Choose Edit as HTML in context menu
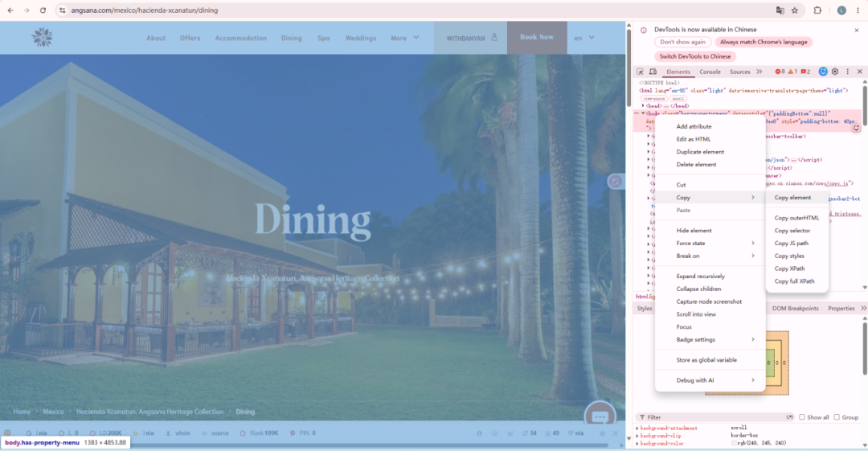The width and height of the screenshot is (868, 451). coord(710,139)
